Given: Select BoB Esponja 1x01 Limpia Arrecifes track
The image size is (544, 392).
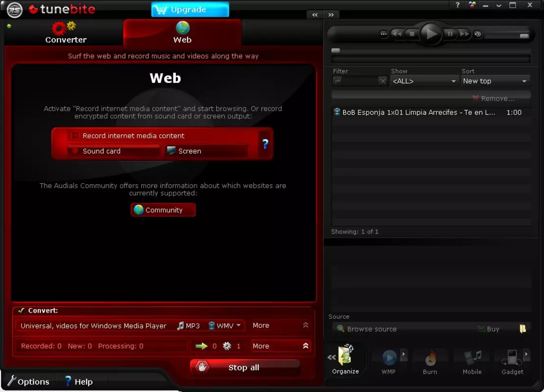Looking at the screenshot, I should (x=431, y=112).
